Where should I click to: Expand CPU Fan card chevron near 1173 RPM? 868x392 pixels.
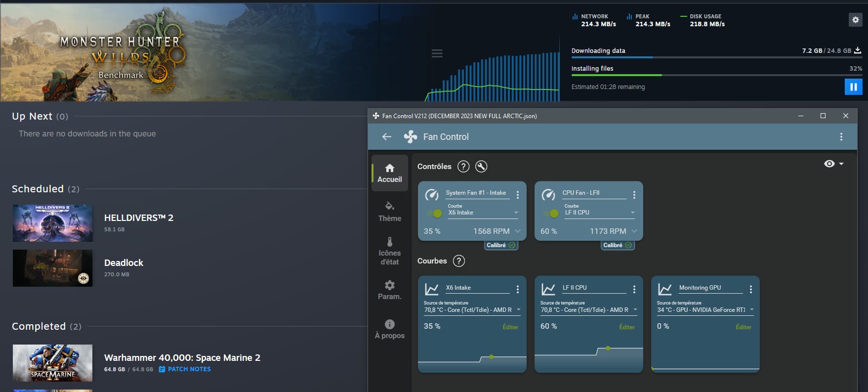[x=634, y=231]
